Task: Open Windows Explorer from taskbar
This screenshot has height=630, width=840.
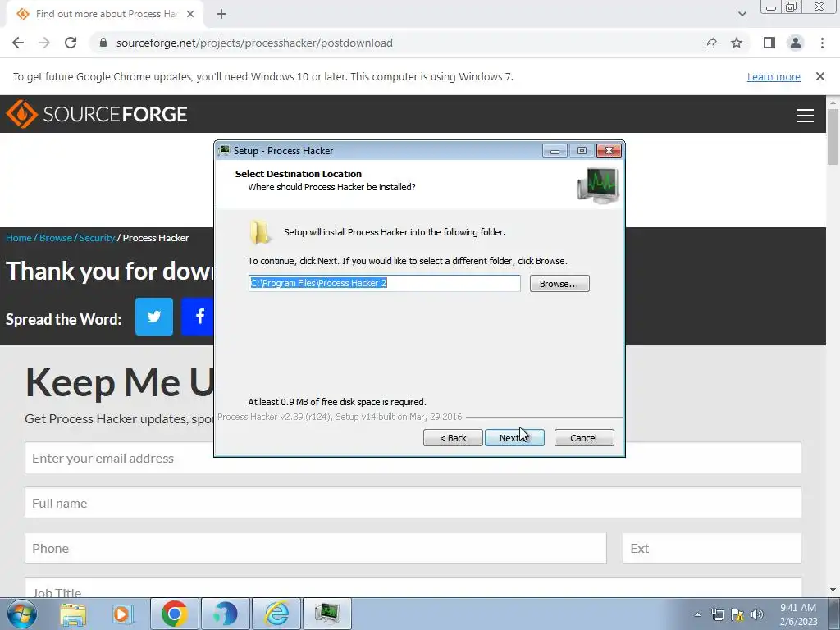Action: tap(73, 614)
